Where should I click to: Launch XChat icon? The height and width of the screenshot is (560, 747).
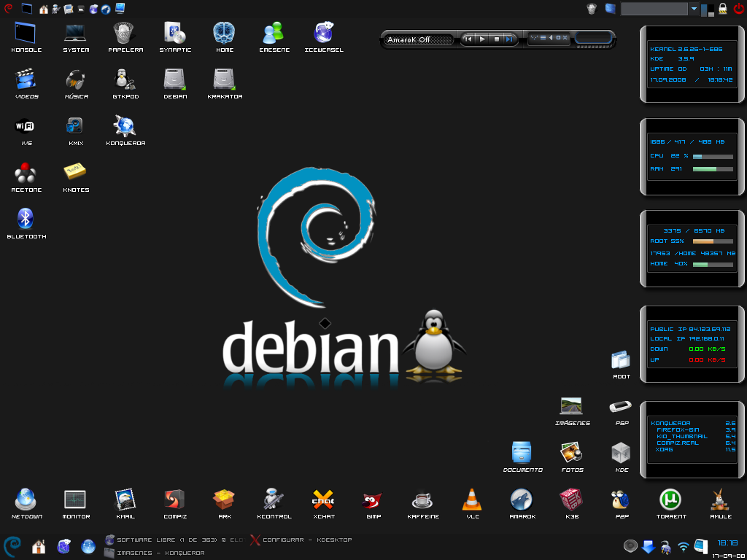coord(323,499)
